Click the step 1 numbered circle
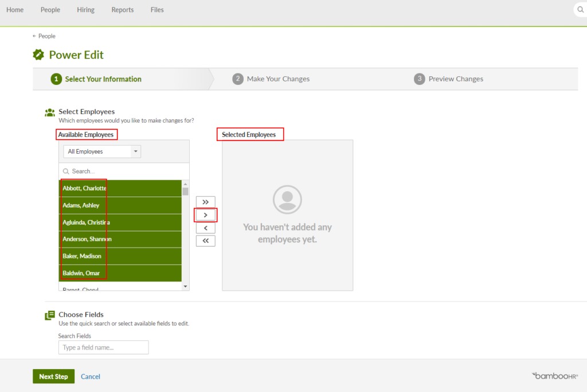The height and width of the screenshot is (392, 587). pos(56,79)
